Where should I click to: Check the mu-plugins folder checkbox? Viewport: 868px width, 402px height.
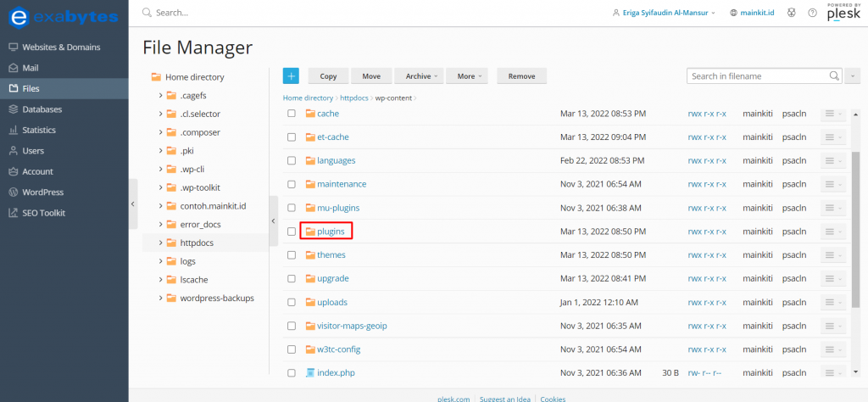(292, 208)
